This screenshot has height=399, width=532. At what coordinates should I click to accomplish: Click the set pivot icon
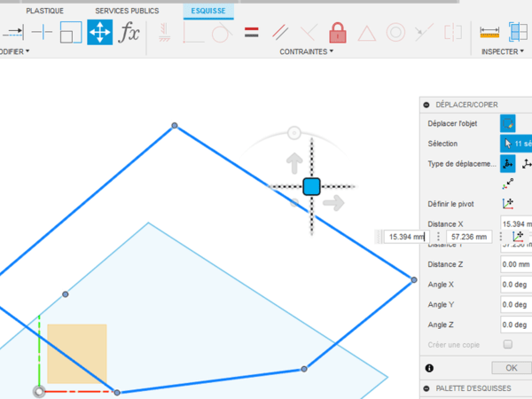(x=508, y=203)
